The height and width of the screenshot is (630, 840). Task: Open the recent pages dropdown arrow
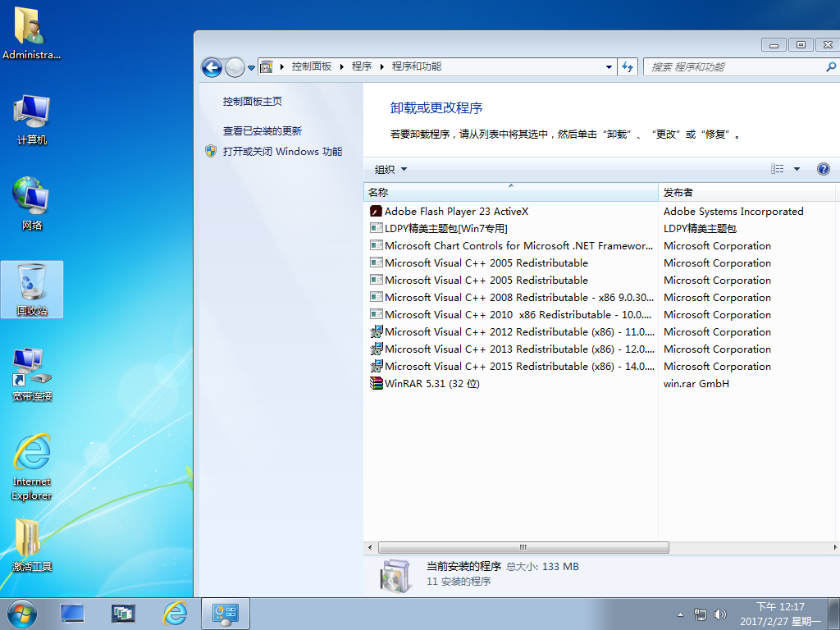251,68
